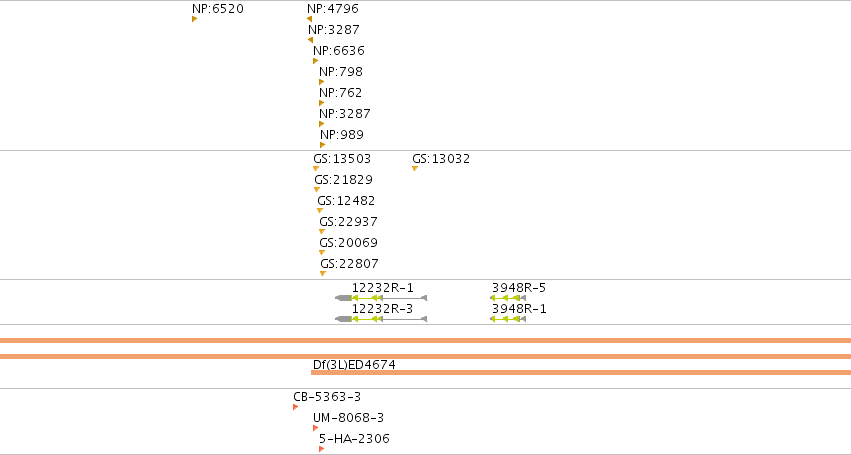Click the red marker under 5-HA-2306
This screenshot has height=455, width=851.
tap(321, 449)
